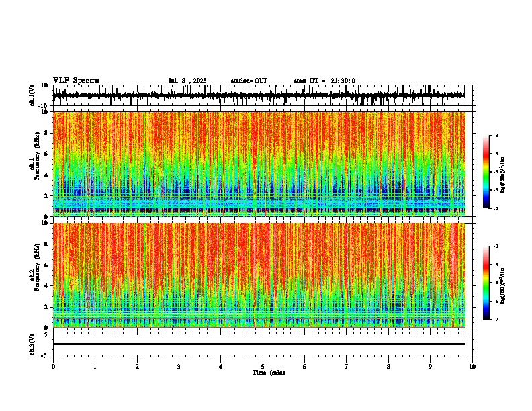The image size is (532, 411).
Task: Click the ch.2 color bar log(PSD) unit label
Action: tap(503, 286)
